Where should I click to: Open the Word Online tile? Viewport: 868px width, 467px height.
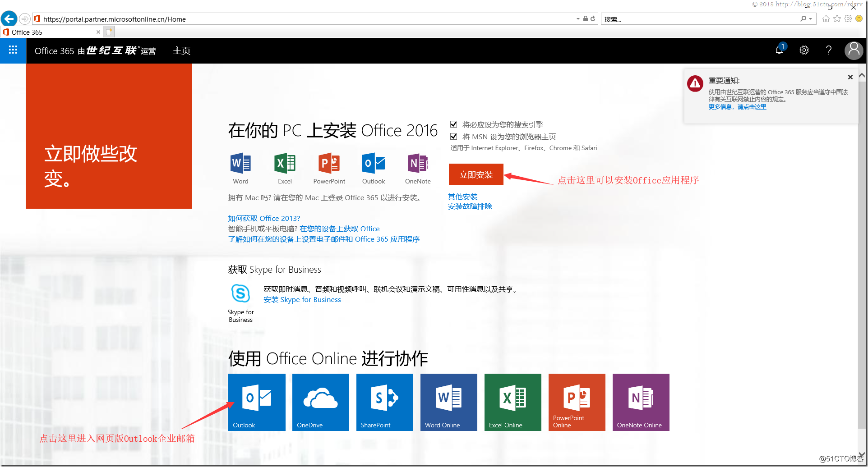pyautogui.click(x=449, y=402)
